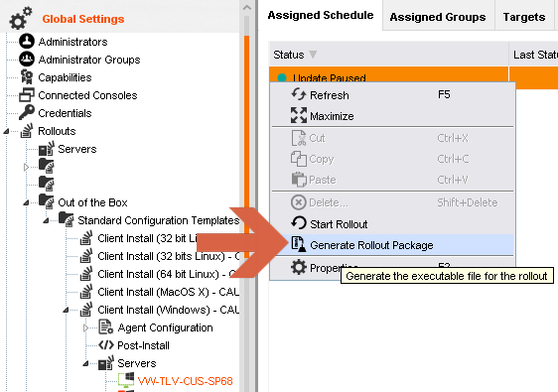
Task: Click the Agent Configuration document icon
Action: pos(106,327)
